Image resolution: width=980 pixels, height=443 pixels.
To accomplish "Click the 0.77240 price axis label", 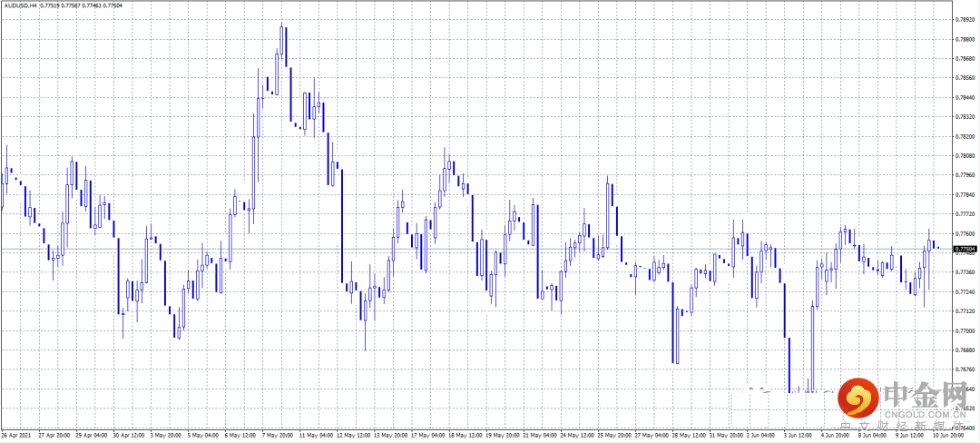I will (965, 291).
